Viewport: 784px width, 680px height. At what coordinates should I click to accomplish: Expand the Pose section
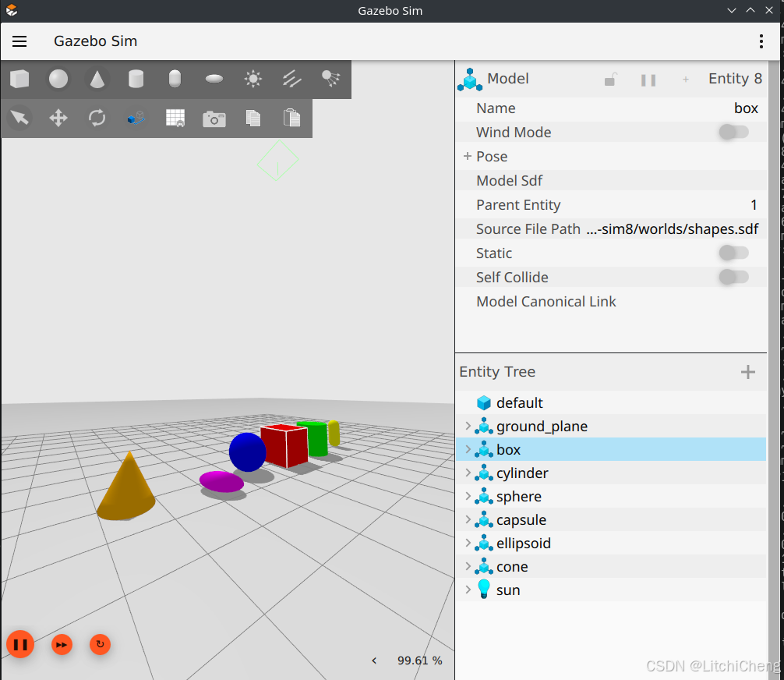pyautogui.click(x=468, y=156)
